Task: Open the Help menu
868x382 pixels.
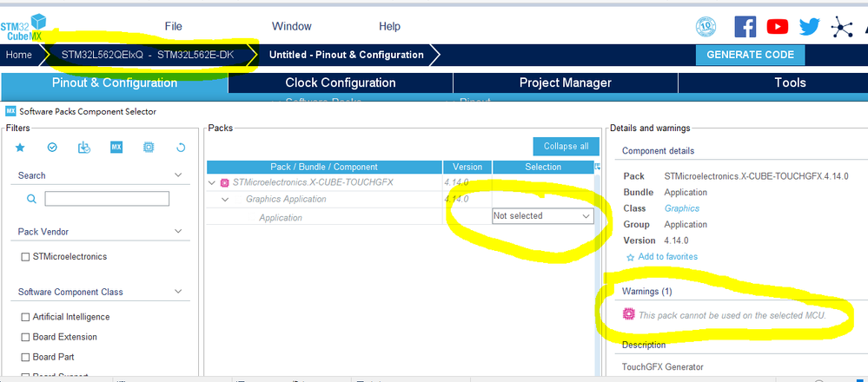Action: coord(389,26)
